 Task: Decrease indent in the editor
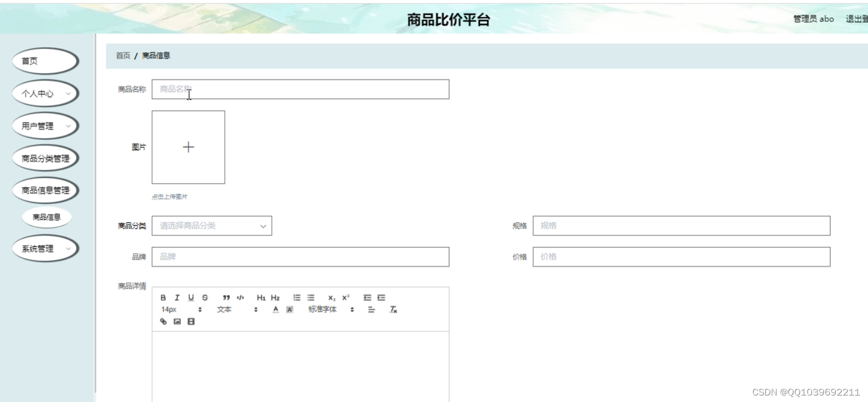coord(368,297)
